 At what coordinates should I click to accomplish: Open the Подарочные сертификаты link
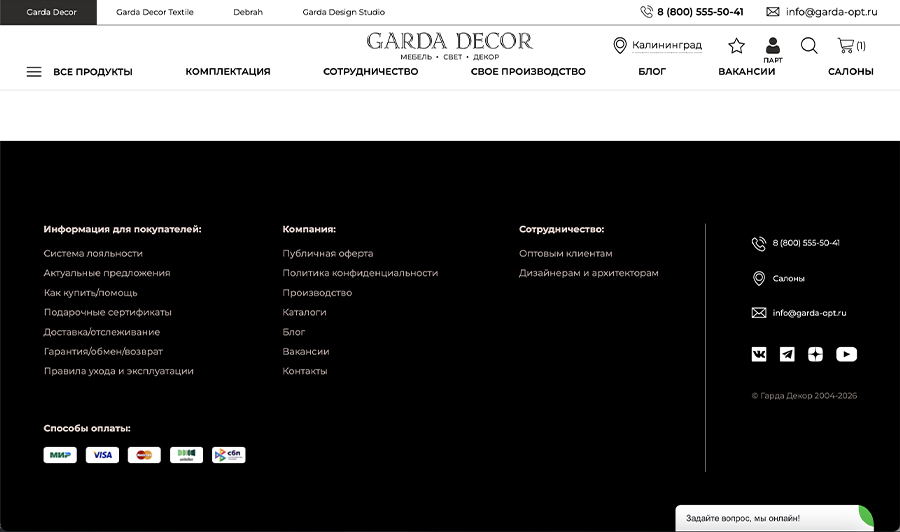tap(108, 312)
